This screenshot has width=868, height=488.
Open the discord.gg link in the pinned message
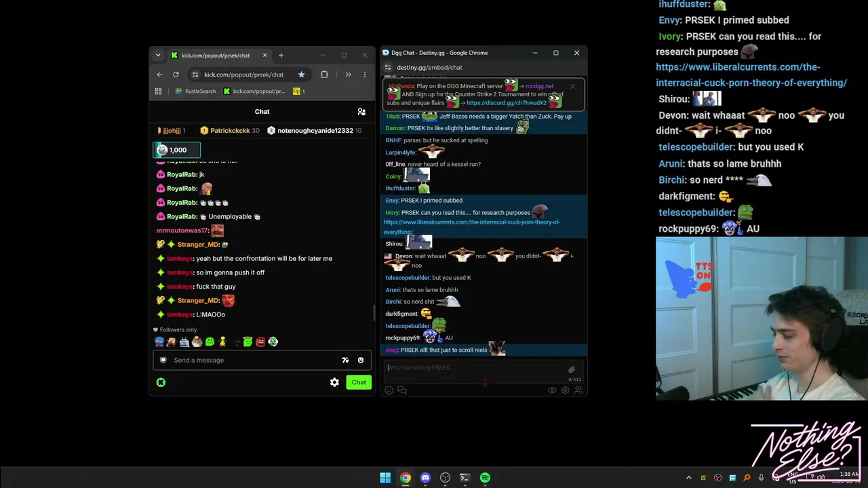507,103
